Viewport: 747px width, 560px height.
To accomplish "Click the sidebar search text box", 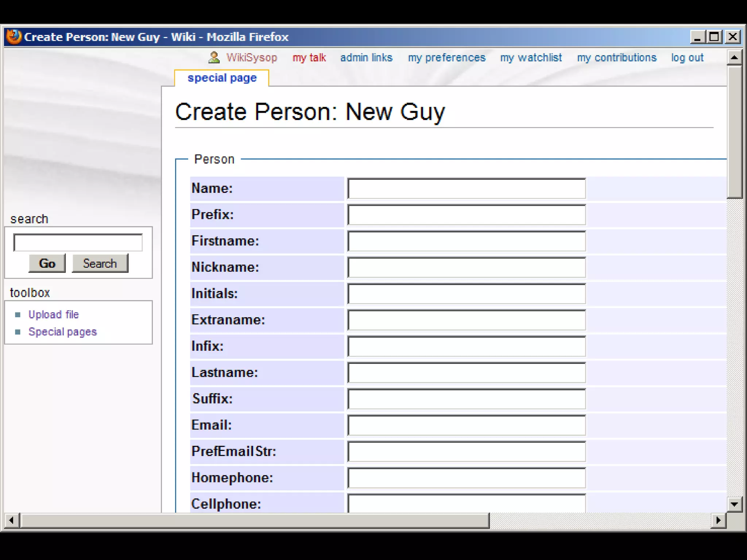I will pos(78,242).
